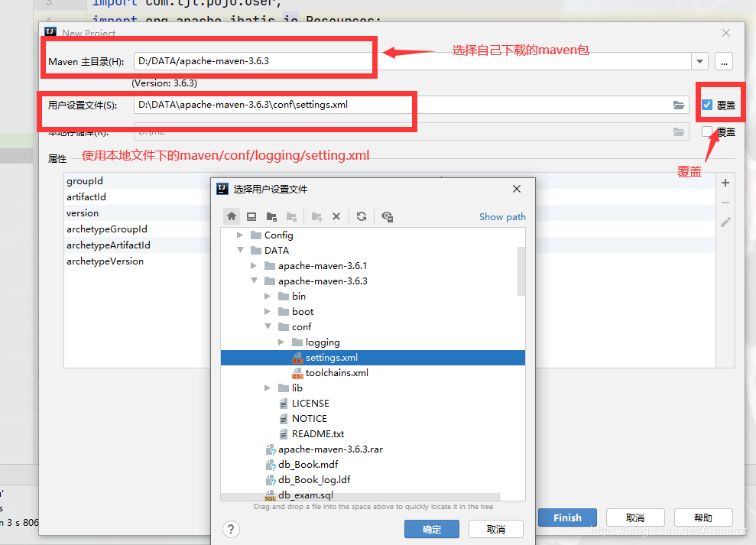This screenshot has height=545, width=756.
Task: Browse Maven home directory with ellipsis button
Action: click(x=724, y=62)
